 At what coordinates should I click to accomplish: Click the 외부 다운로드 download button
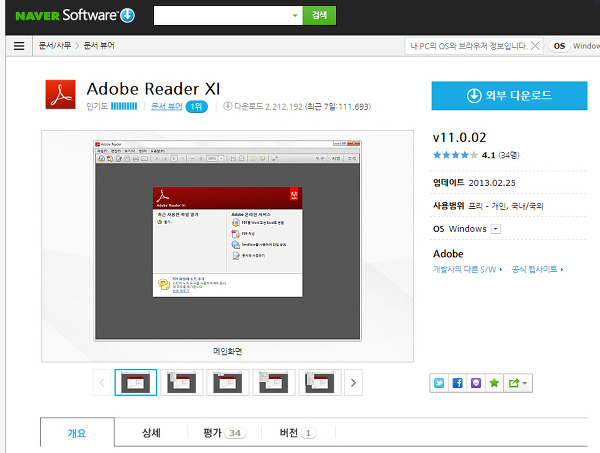[509, 95]
